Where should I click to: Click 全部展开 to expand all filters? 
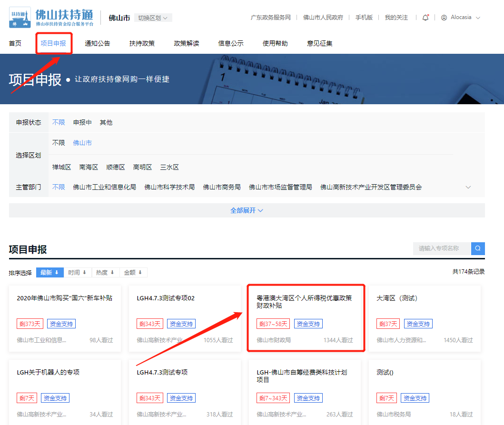pos(245,210)
